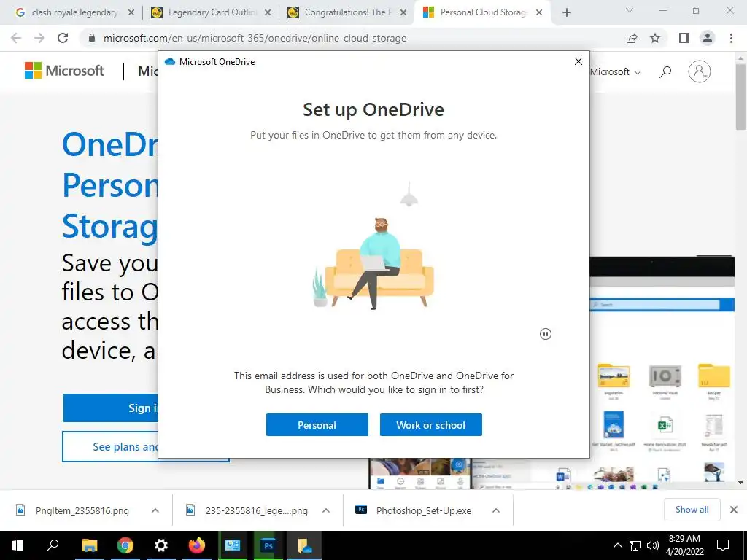
Task: Open the volume tray icon
Action: pos(653,545)
